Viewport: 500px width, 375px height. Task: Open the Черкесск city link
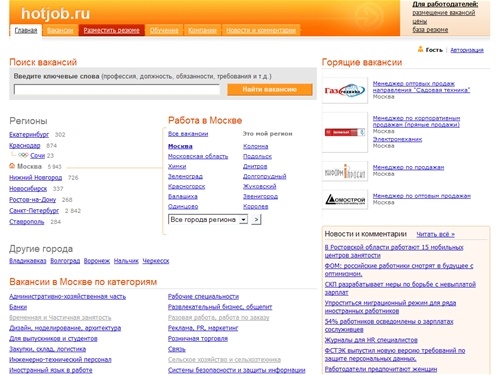click(156, 261)
